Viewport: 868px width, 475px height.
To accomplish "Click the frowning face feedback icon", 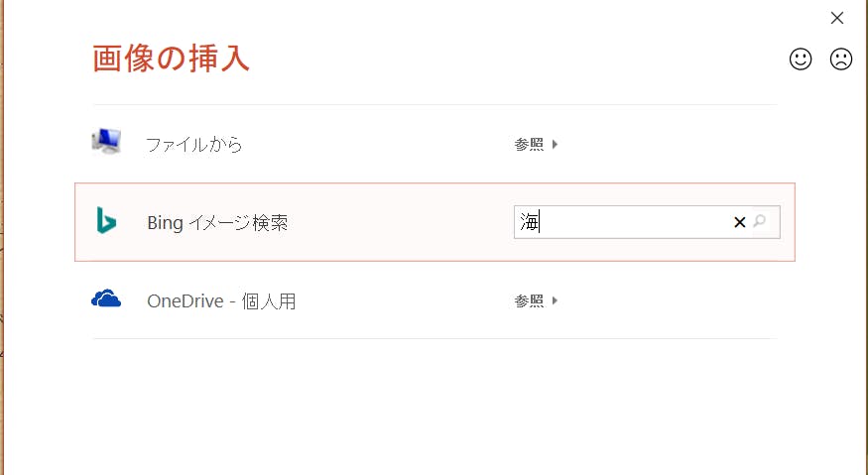I will pyautogui.click(x=841, y=59).
